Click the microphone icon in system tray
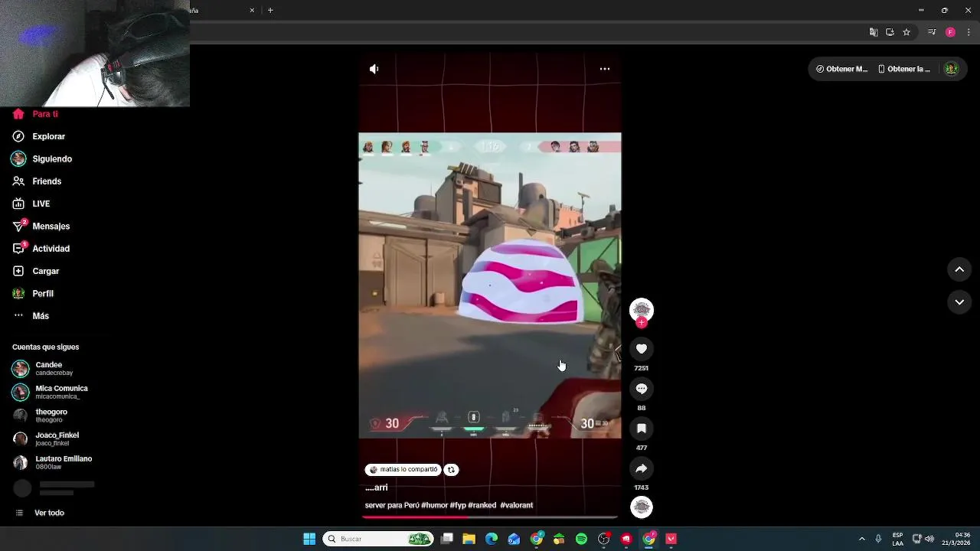The image size is (980, 551). pos(878,539)
